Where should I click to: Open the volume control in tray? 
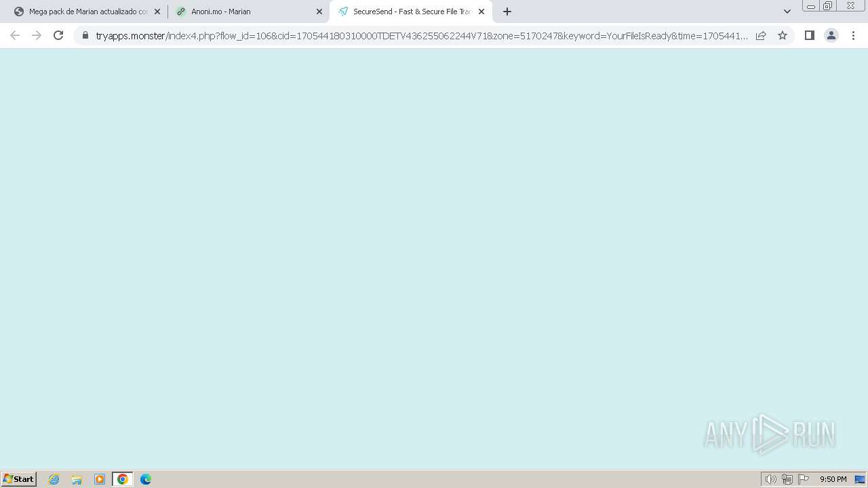771,479
